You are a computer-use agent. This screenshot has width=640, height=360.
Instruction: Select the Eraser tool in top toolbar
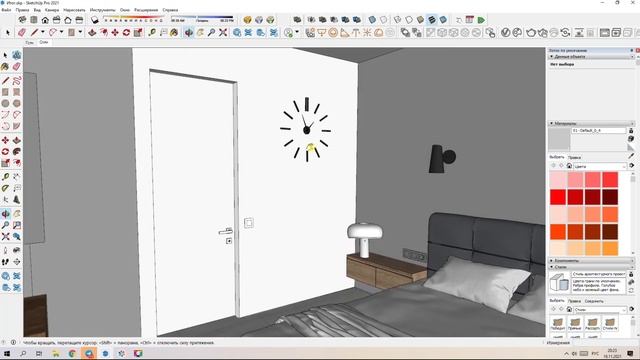point(22,32)
